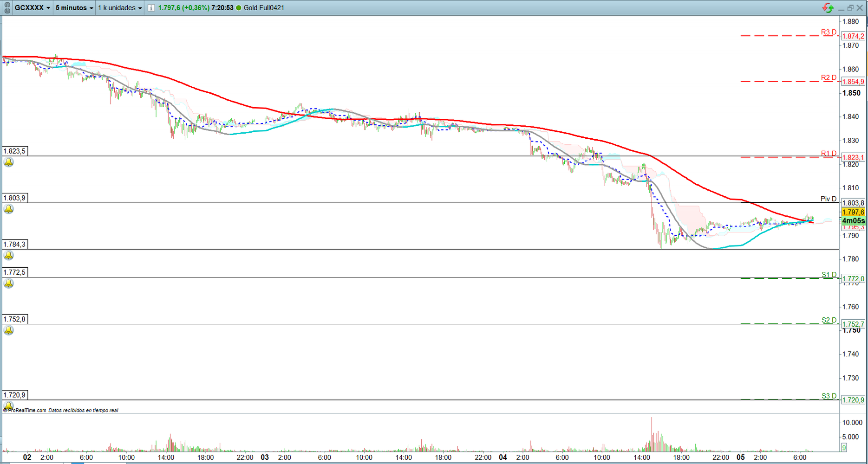Click the 5.000 volume scale label

pos(851,437)
